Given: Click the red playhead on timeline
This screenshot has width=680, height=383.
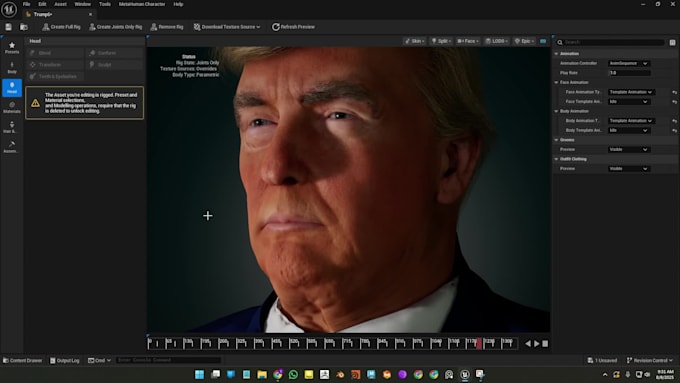Looking at the screenshot, I should click(479, 344).
